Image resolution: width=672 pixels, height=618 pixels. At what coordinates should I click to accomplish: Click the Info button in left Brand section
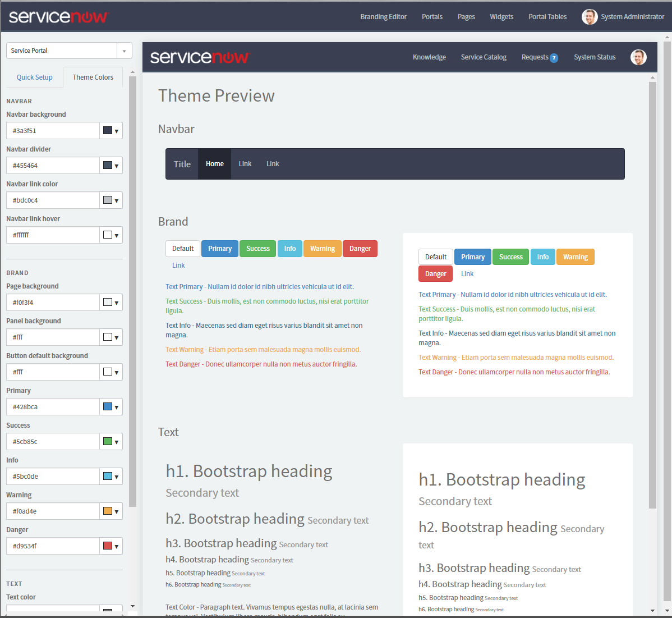click(289, 249)
